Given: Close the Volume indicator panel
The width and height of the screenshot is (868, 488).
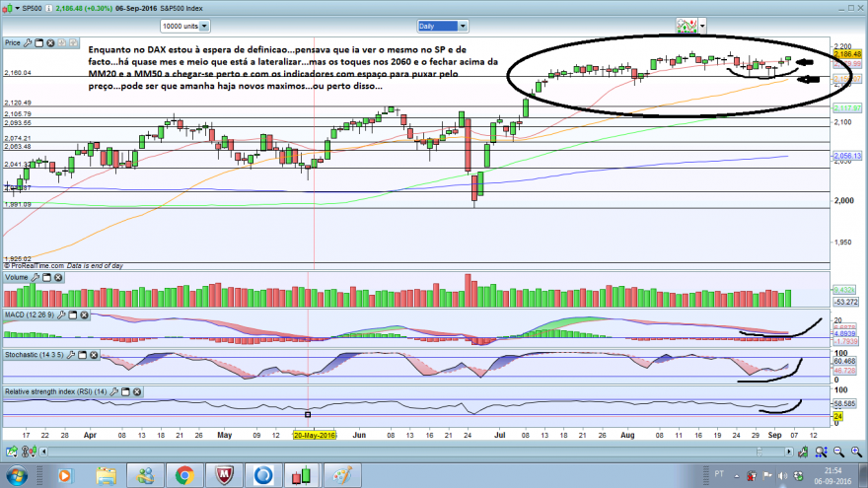Looking at the screenshot, I should (58, 277).
